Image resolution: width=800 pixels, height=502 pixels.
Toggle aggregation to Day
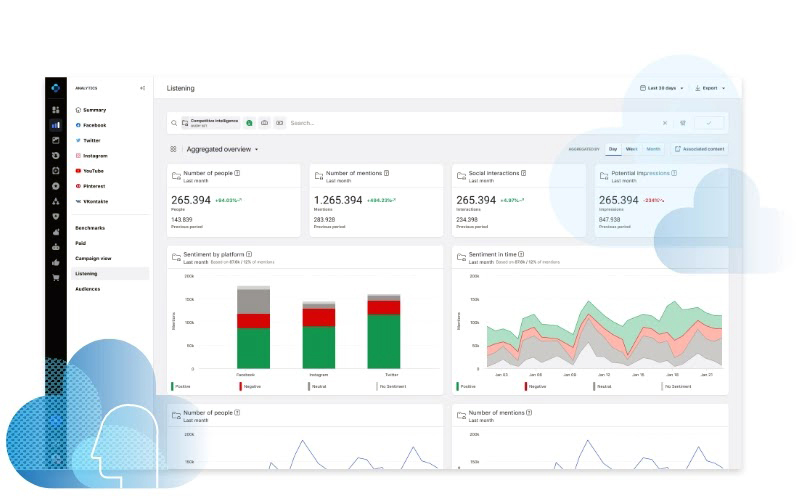click(x=613, y=149)
